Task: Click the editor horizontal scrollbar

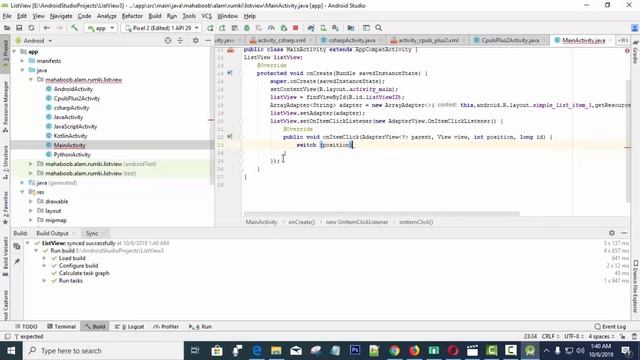Action: [x=382, y=213]
